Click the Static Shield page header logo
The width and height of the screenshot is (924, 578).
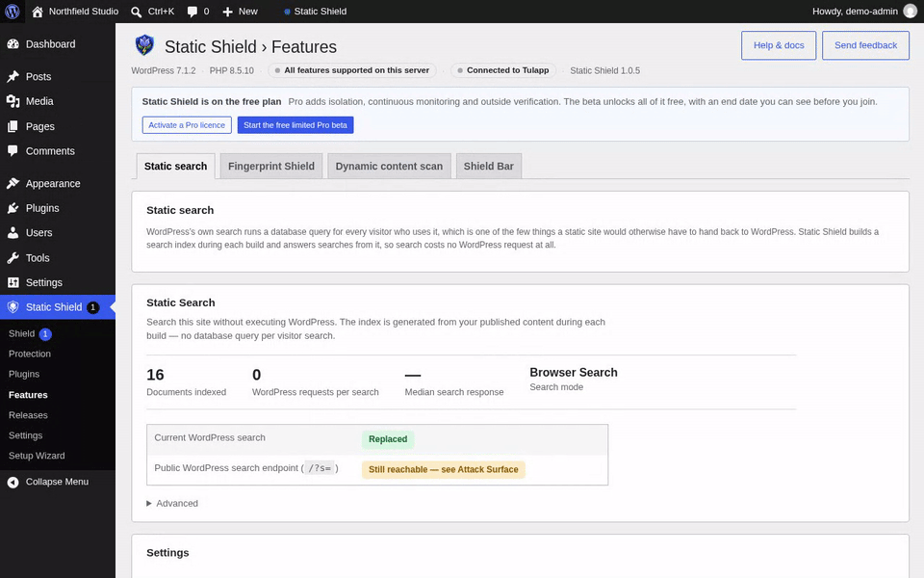click(144, 45)
